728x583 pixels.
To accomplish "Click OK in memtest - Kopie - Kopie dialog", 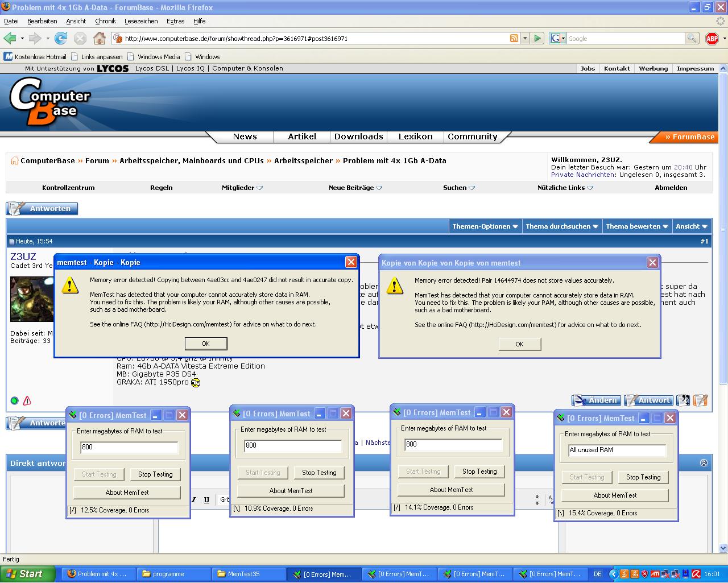I will click(x=206, y=344).
